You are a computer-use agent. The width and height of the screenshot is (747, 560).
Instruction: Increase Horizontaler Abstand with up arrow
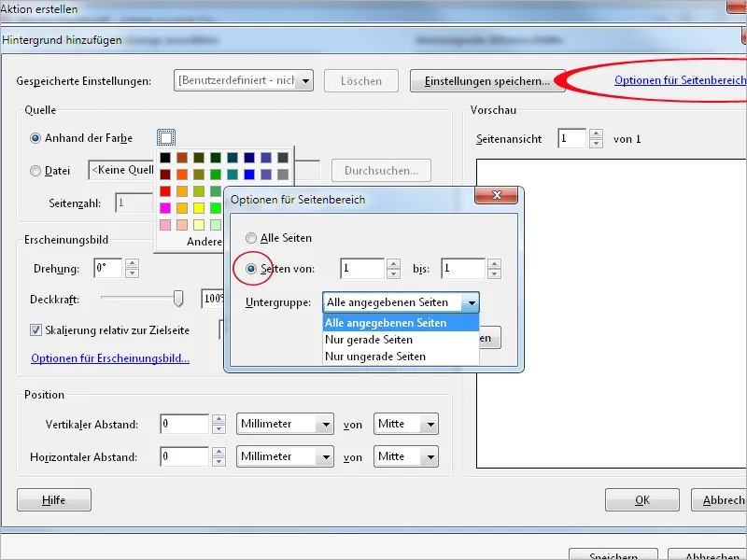pos(218,452)
